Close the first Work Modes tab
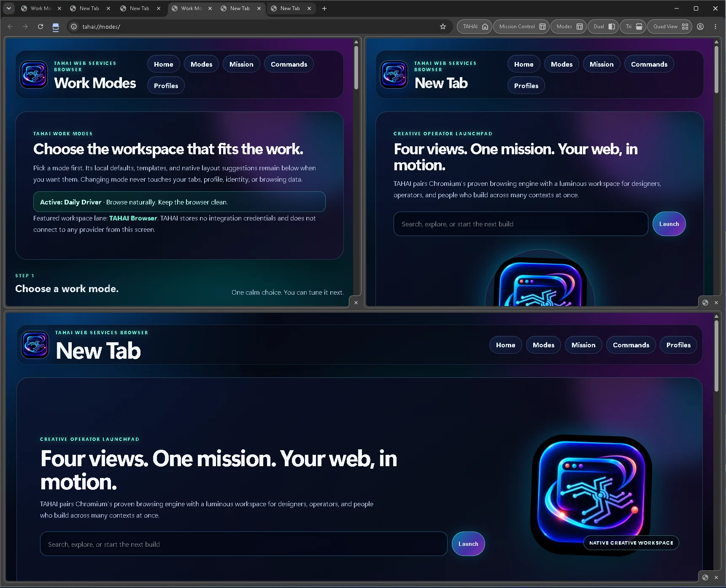726x588 pixels. click(x=59, y=8)
